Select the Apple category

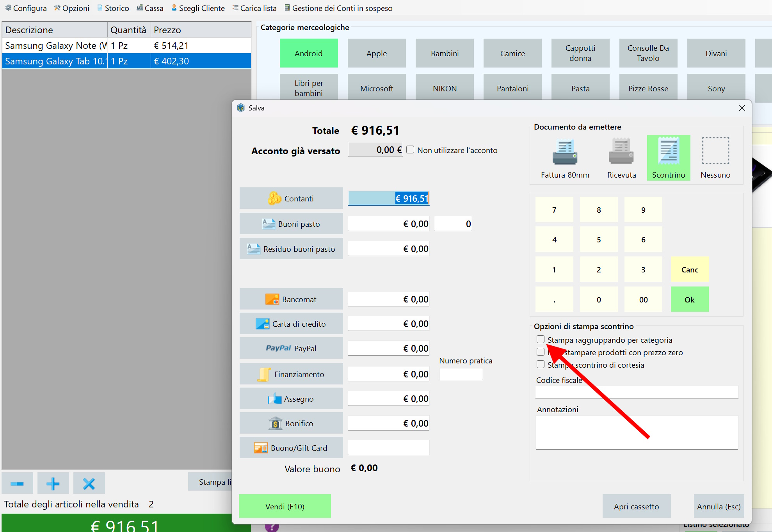coord(377,53)
